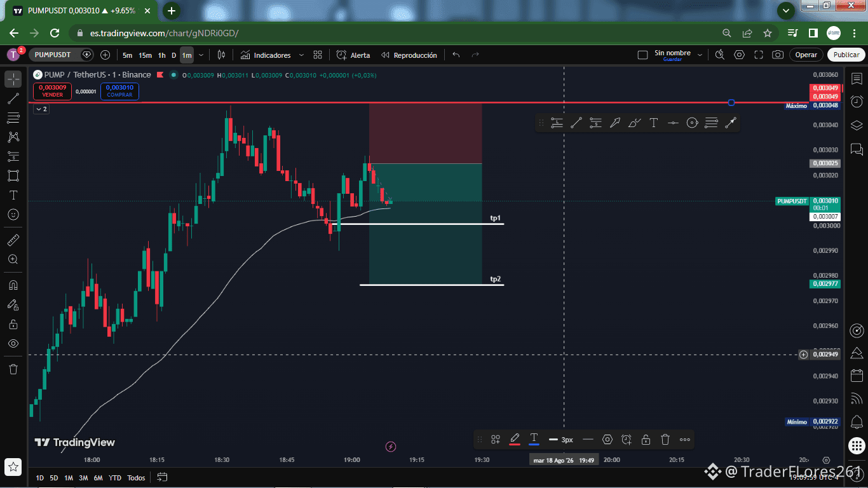This screenshot has height=488, width=868.
Task: Open the alerts clock panel on right
Action: pyautogui.click(x=857, y=102)
